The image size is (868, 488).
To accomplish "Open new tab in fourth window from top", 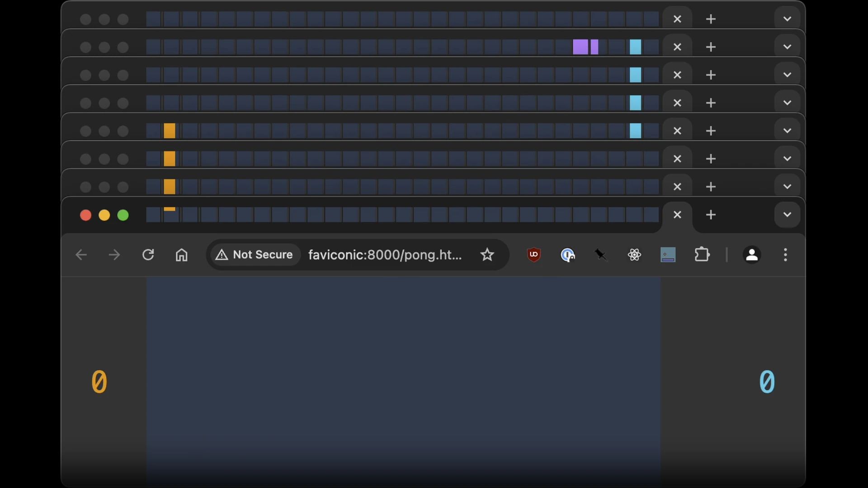I will pos(711,103).
